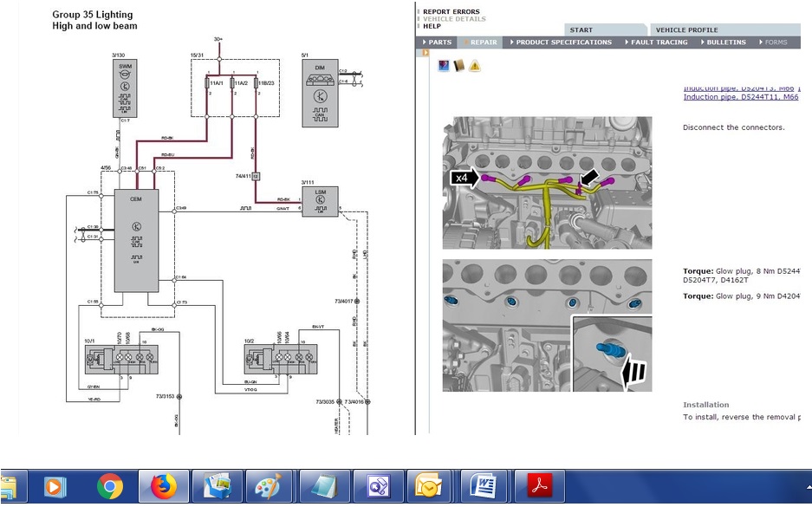Open the Fault Tracing menu
Screen dimensions: 812x507
(x=656, y=42)
